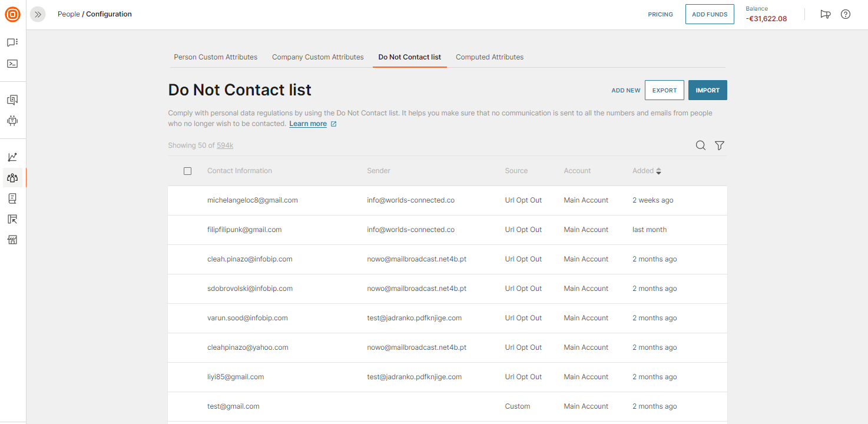This screenshot has height=424, width=868.
Task: Click the michelangeloc8@gmail.com contact row
Action: (253, 200)
